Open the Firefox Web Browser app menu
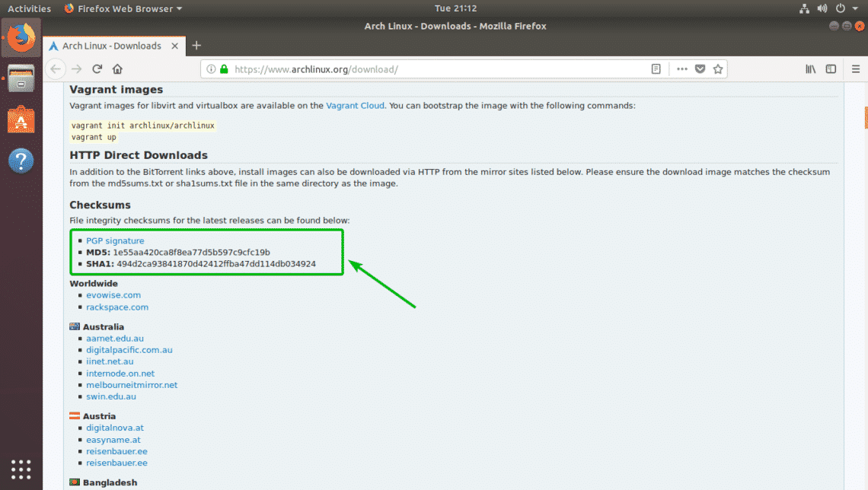Viewport: 868px width, 490px height. click(123, 8)
